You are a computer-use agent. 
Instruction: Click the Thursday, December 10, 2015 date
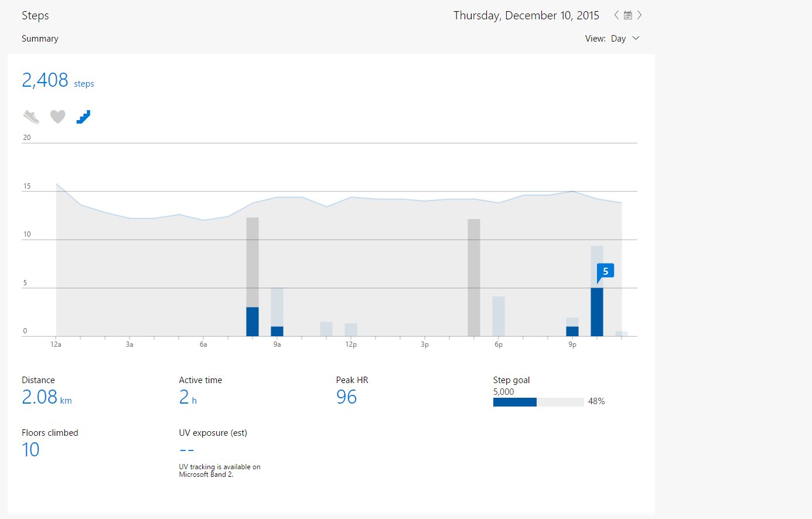(x=526, y=16)
